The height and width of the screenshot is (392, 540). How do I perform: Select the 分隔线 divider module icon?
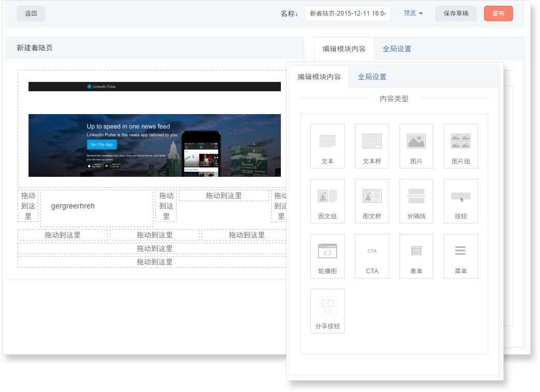(x=416, y=201)
